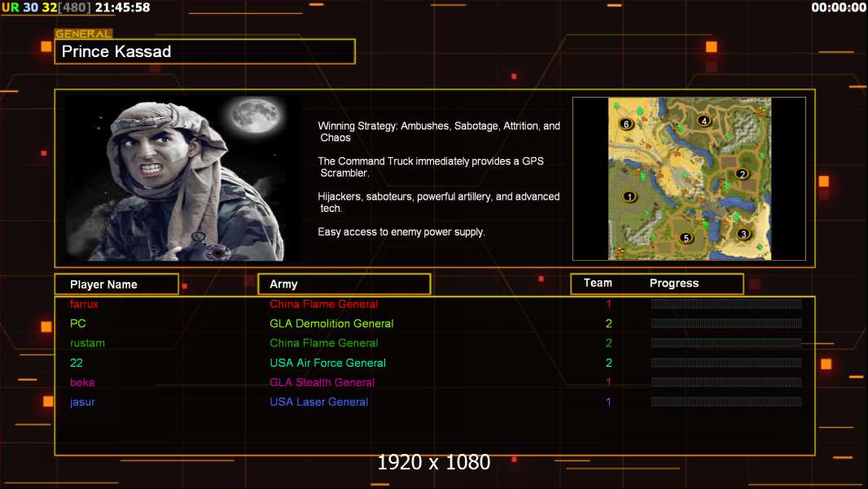Click the Hijackers, saboteurs description line
Image resolution: width=868 pixels, height=489 pixels.
click(438, 202)
